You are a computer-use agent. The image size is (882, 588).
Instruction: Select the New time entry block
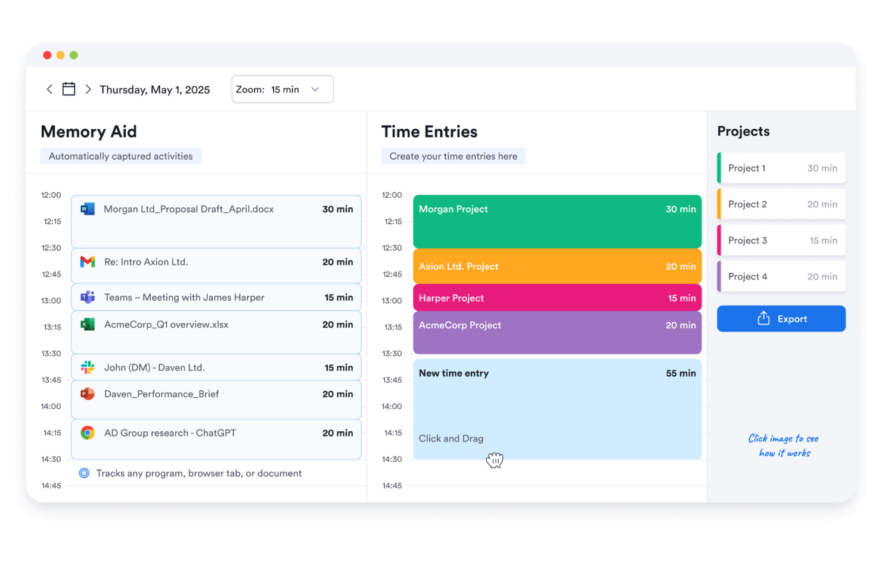pyautogui.click(x=557, y=409)
